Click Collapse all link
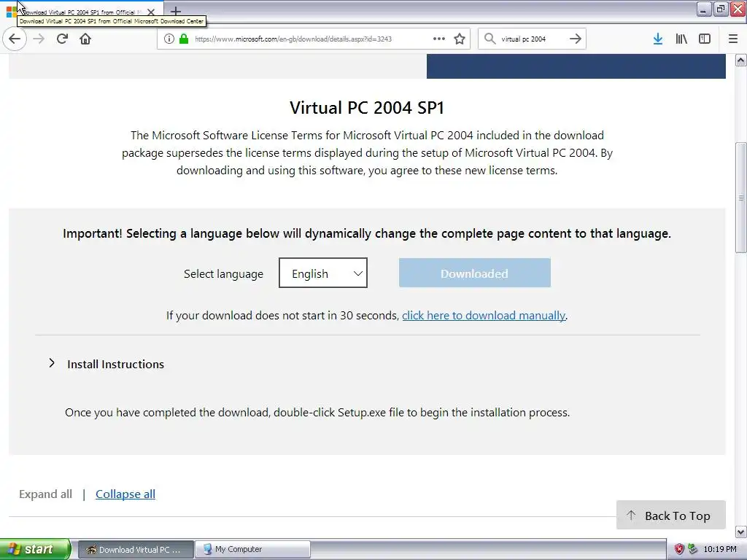747x560 pixels. [125, 494]
